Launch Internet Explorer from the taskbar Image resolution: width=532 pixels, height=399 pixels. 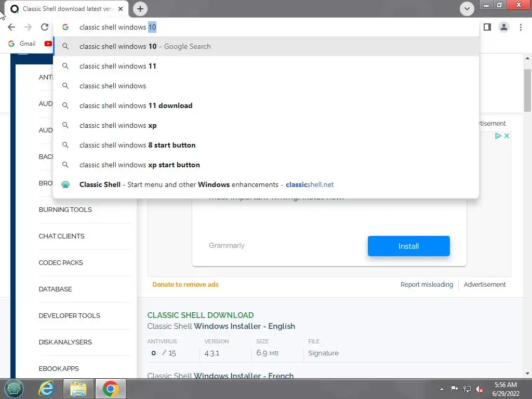pos(46,389)
